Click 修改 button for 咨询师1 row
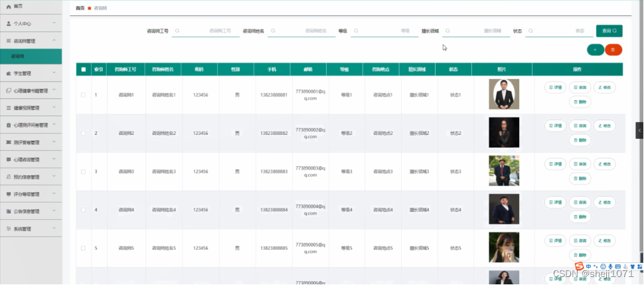The width and height of the screenshot is (644, 285). pos(605,88)
